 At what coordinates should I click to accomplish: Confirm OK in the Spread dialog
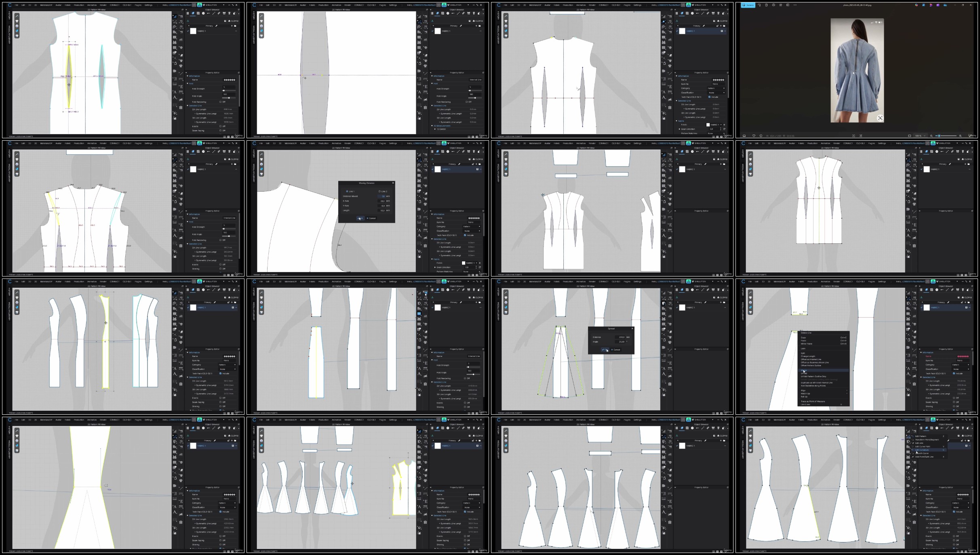coord(605,350)
